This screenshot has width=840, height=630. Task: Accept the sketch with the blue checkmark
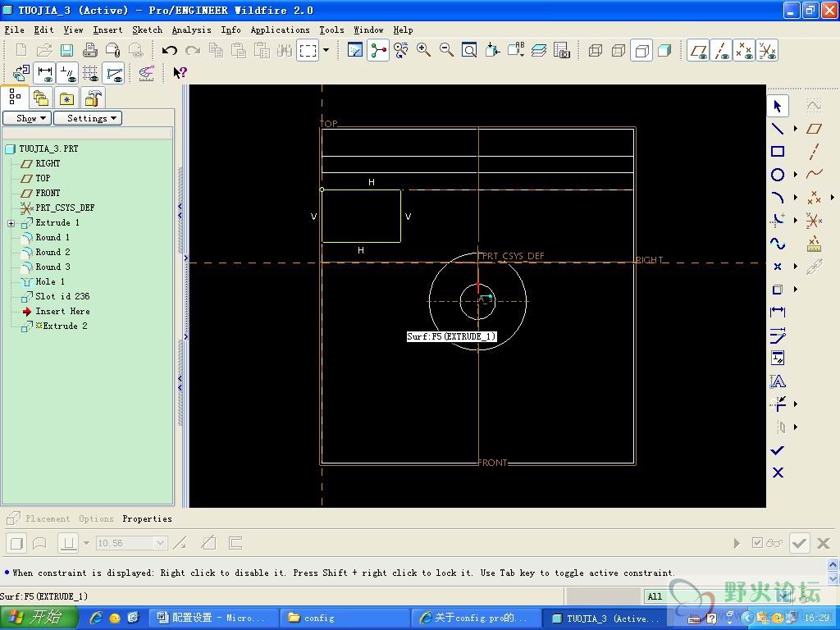point(778,450)
